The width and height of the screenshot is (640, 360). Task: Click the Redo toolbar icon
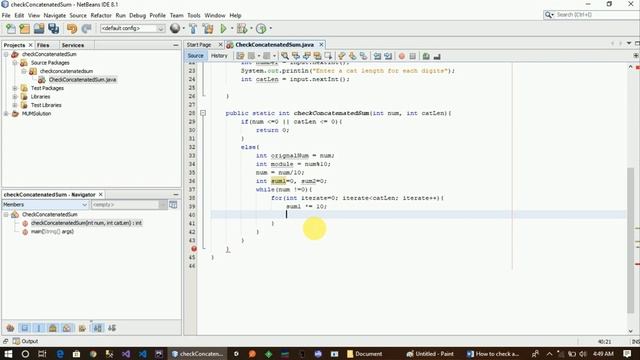point(86,29)
